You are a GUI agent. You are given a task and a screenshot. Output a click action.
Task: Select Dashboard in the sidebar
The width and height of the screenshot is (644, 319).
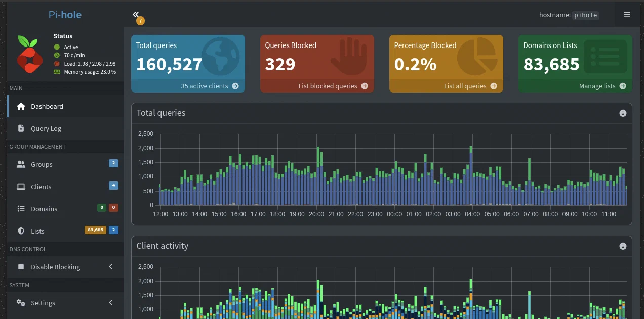point(47,106)
